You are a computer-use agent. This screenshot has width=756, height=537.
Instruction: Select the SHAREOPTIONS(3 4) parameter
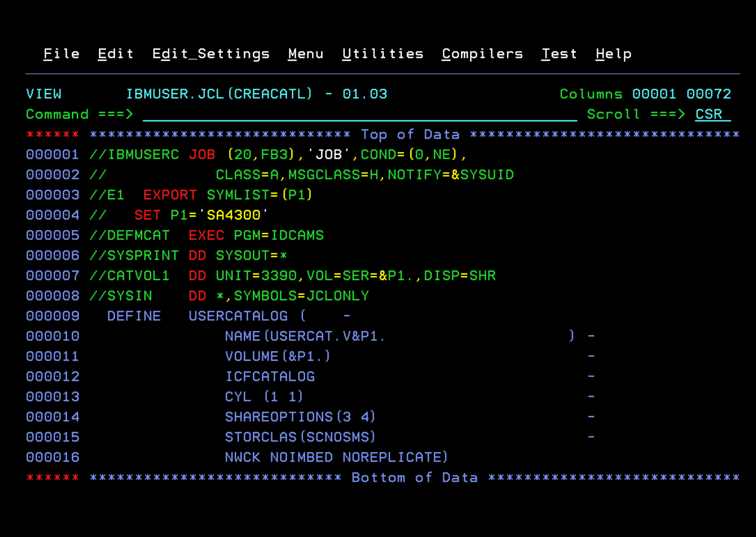[300, 417]
